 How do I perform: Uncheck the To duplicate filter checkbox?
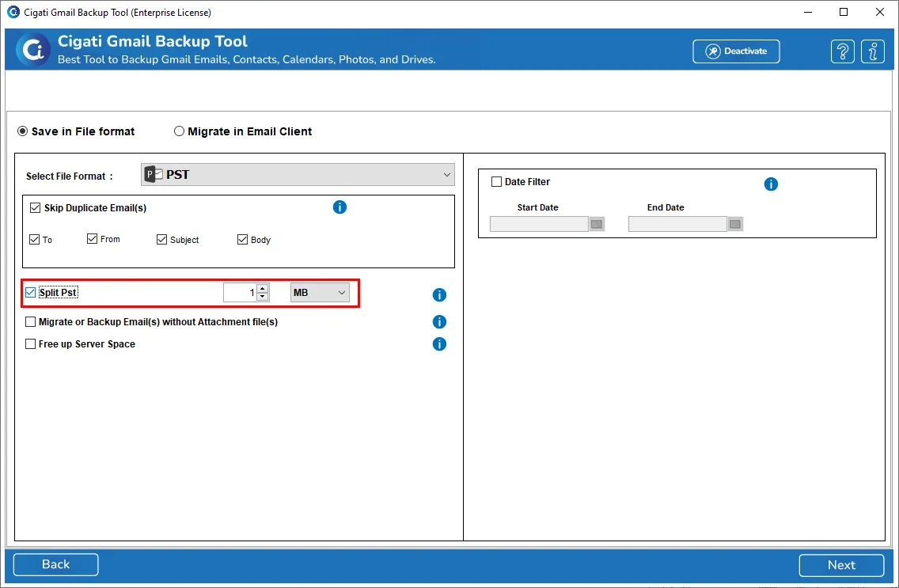(x=34, y=240)
